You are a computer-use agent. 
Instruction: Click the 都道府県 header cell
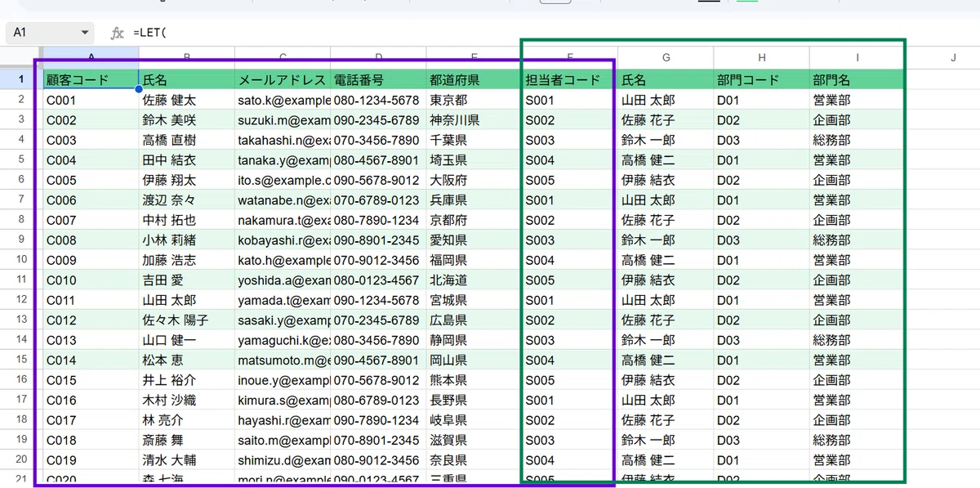click(474, 80)
